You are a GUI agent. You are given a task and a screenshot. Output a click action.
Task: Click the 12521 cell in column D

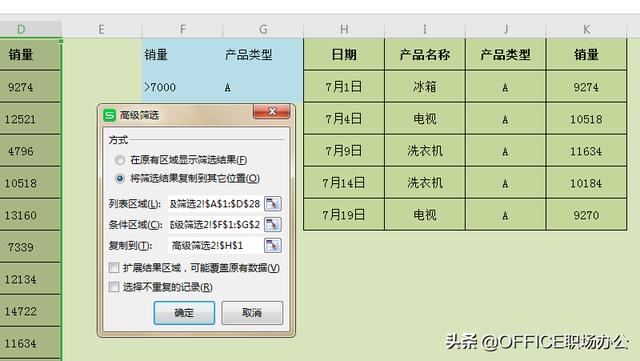(x=30, y=119)
